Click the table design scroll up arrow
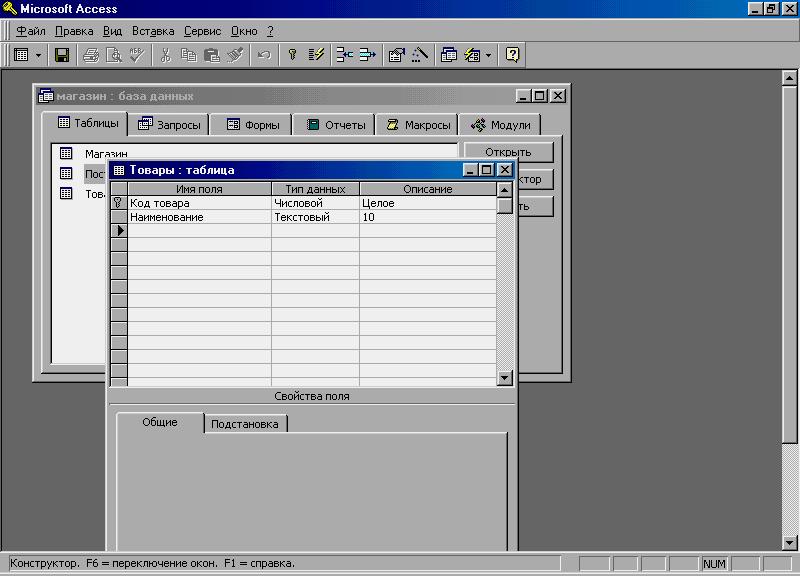Image resolution: width=800 pixels, height=576 pixels. click(x=505, y=190)
